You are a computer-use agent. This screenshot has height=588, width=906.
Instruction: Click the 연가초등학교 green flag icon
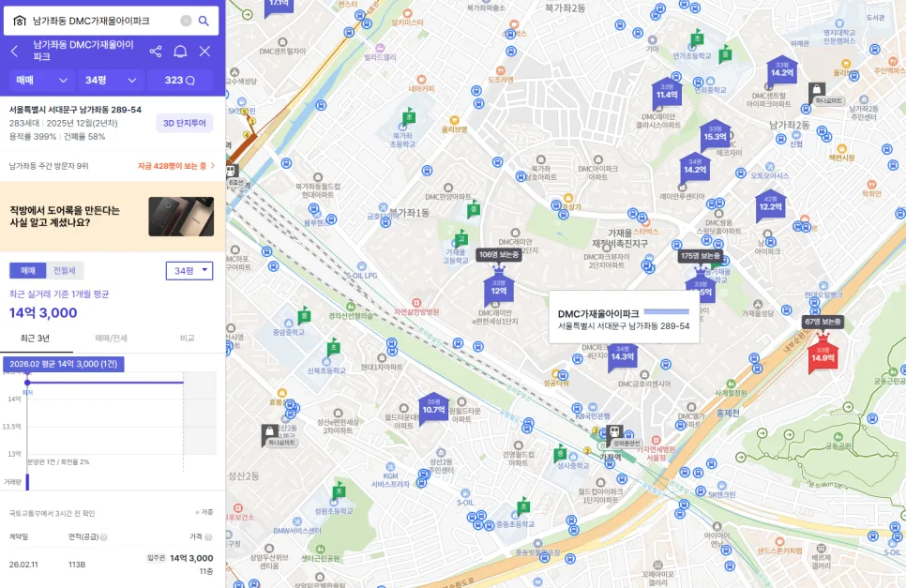[698, 39]
